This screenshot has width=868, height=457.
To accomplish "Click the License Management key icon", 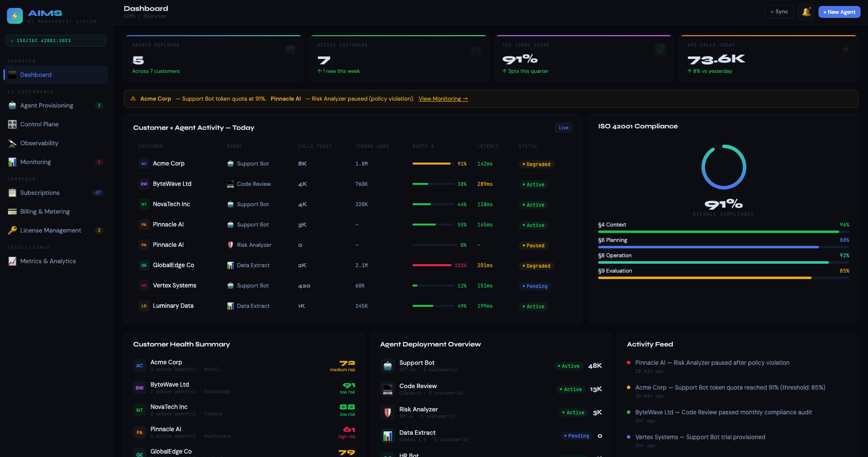I will tap(12, 230).
